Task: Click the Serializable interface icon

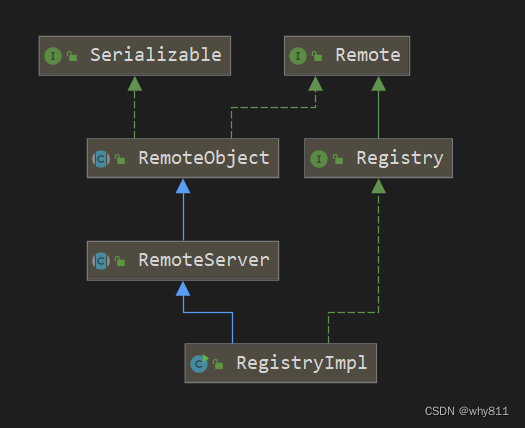Action: point(53,56)
